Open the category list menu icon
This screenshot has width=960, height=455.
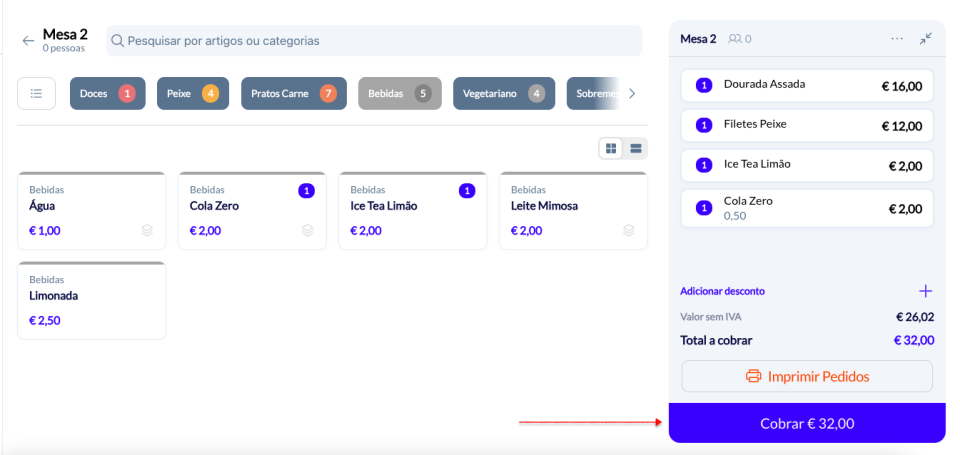pos(36,93)
